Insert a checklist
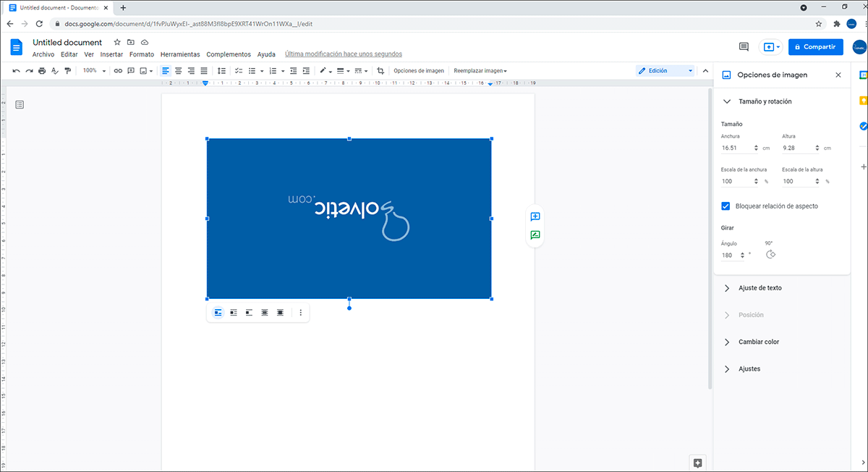Viewport: 868px width, 472px height. pos(239,71)
